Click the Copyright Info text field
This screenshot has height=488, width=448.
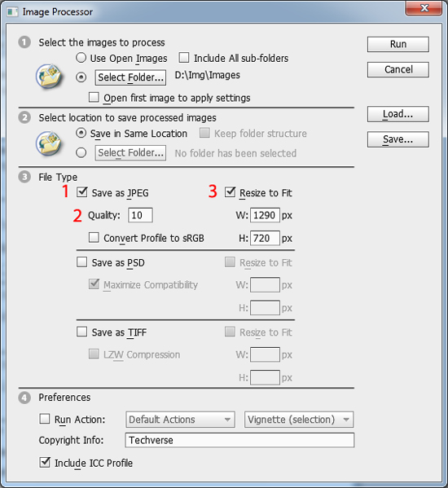pos(239,440)
